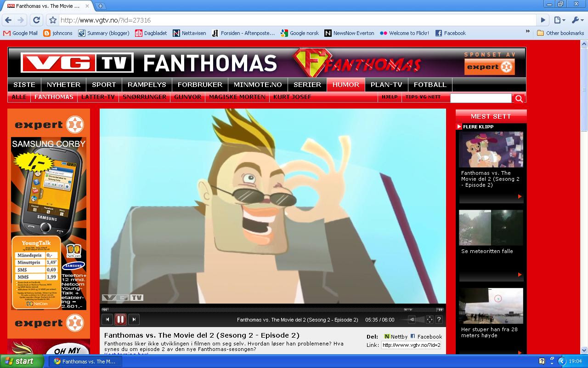Image resolution: width=588 pixels, height=368 pixels.
Task: Click the HJELP link
Action: point(390,97)
